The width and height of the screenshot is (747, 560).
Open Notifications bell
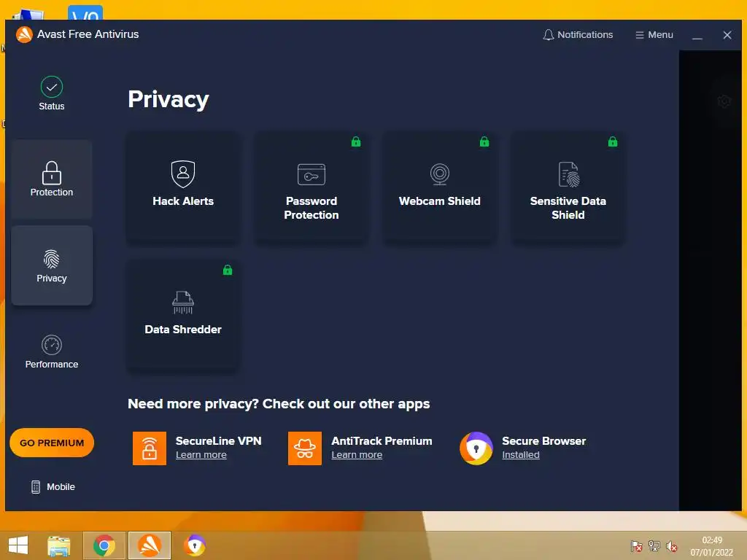point(578,35)
